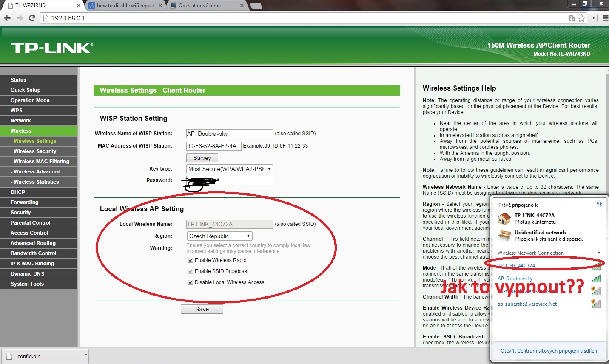Click the page icon left of the URL

46,18
